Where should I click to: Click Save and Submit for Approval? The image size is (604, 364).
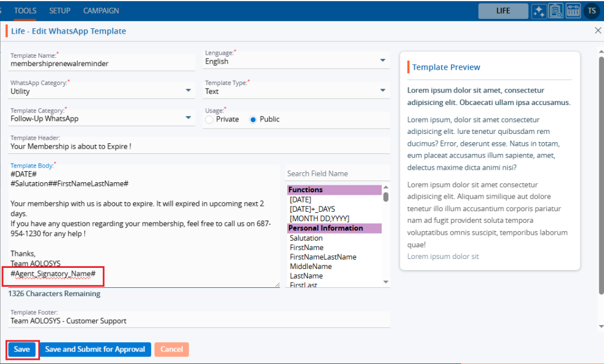coord(95,349)
